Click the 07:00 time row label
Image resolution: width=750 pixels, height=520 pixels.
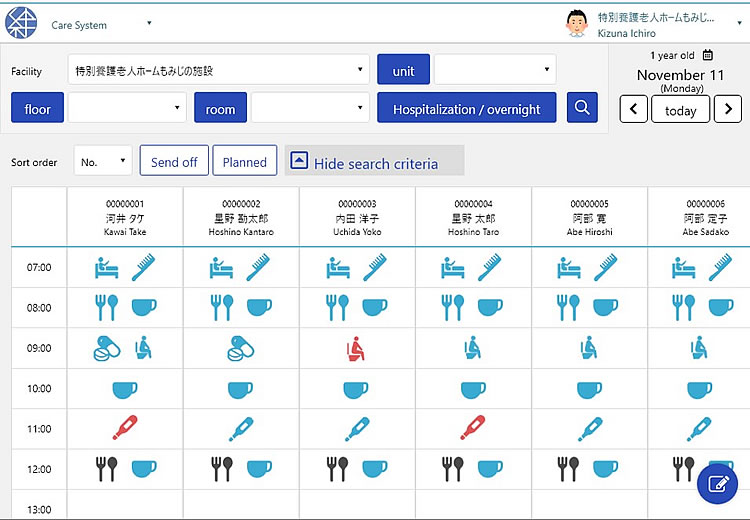pyautogui.click(x=39, y=267)
